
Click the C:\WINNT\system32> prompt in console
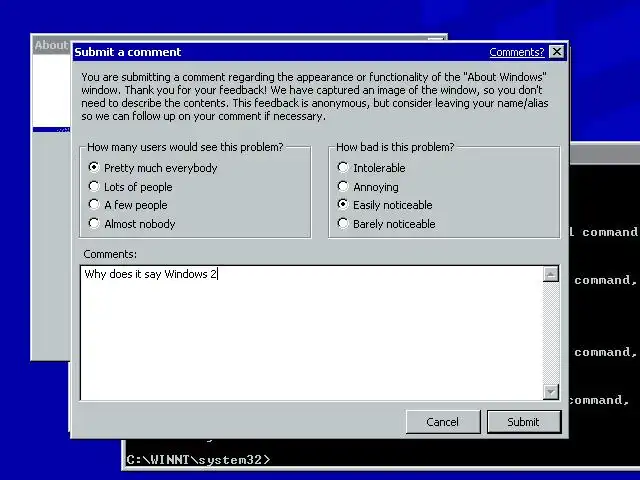tap(198, 460)
